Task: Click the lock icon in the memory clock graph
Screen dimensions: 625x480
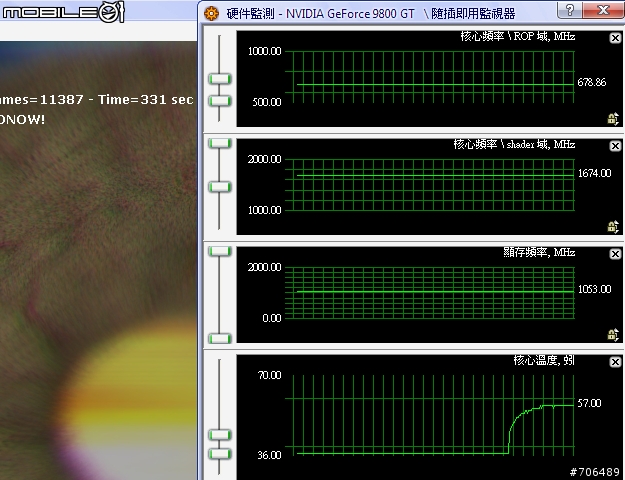Action: (613, 335)
